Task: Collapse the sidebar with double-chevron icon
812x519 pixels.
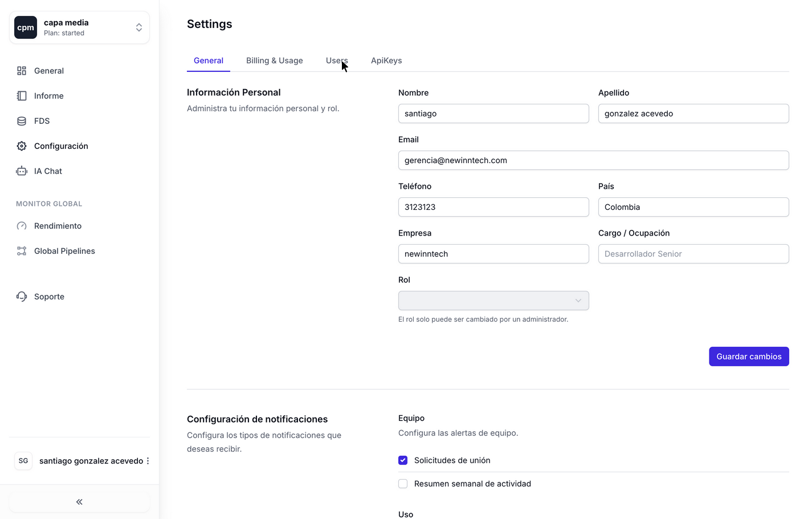Action: (x=79, y=502)
